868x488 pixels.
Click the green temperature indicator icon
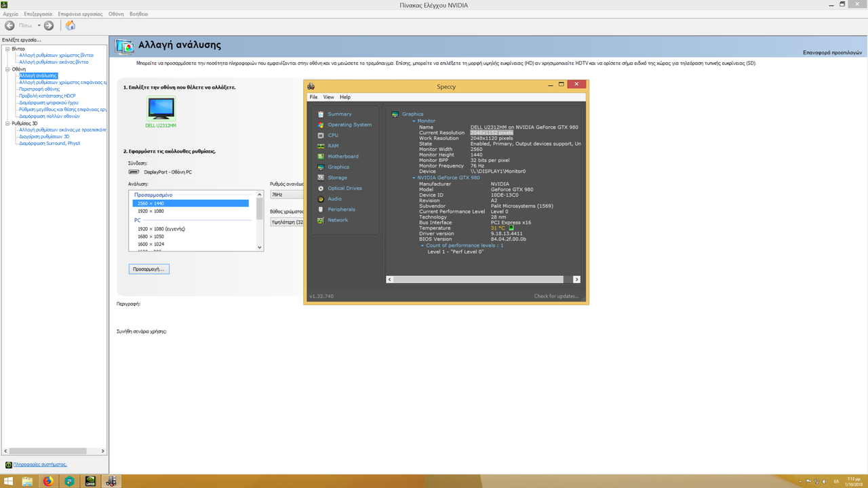[x=511, y=228]
